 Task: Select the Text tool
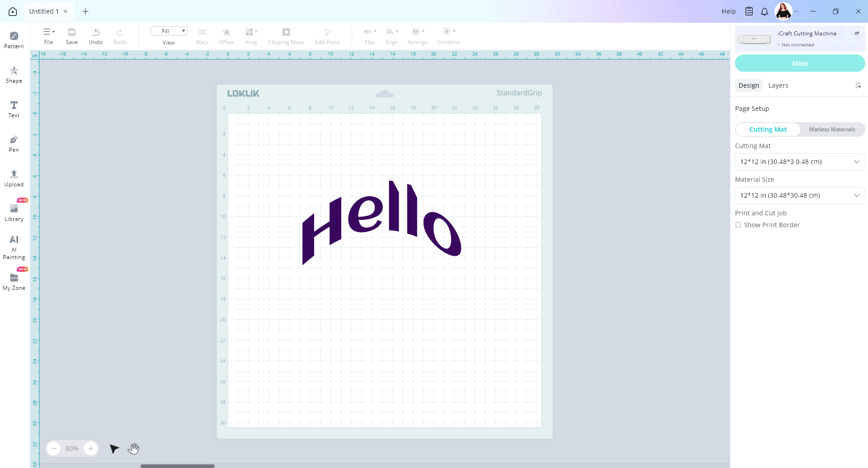(14, 109)
